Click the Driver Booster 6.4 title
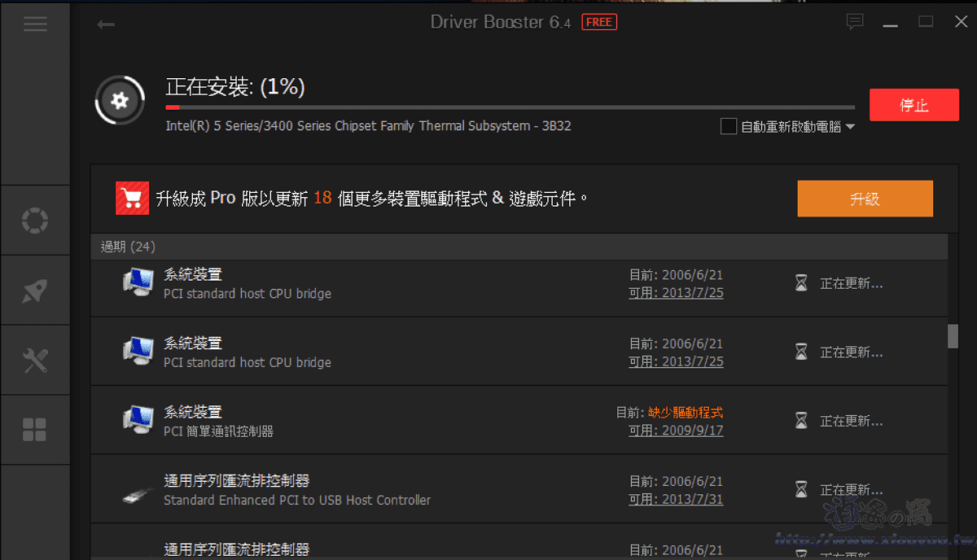 [501, 22]
